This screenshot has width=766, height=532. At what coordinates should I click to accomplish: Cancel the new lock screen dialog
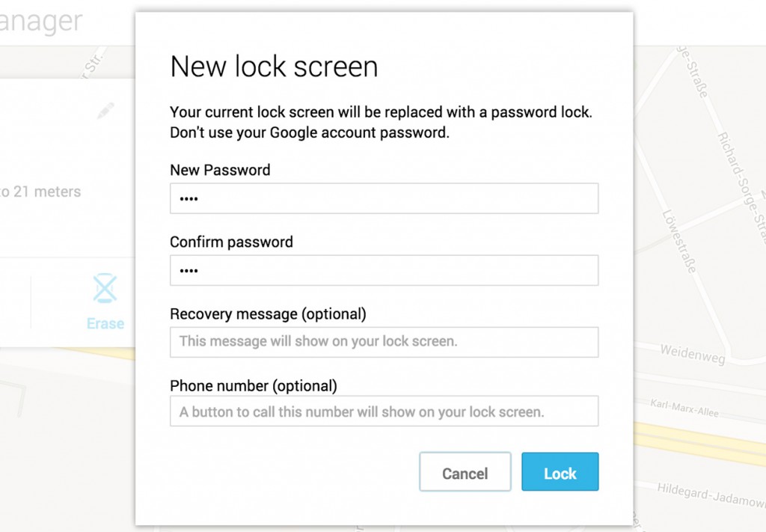coord(465,472)
